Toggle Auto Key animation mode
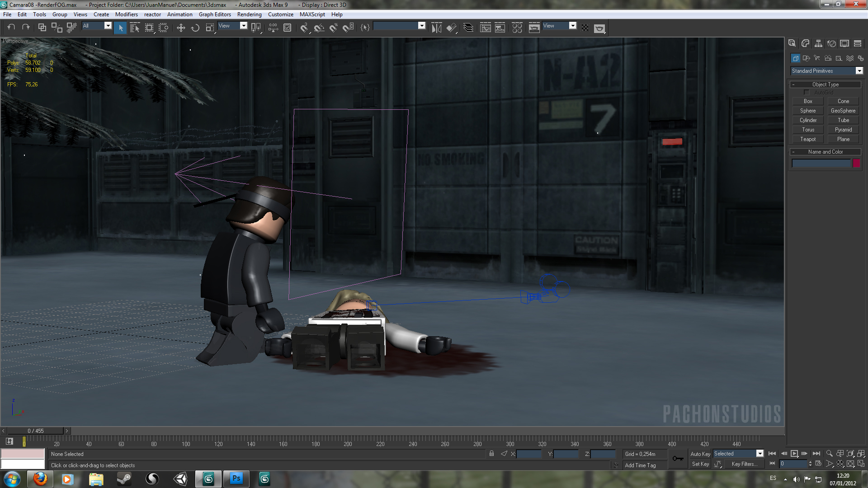Viewport: 868px width, 488px height. 700,454
